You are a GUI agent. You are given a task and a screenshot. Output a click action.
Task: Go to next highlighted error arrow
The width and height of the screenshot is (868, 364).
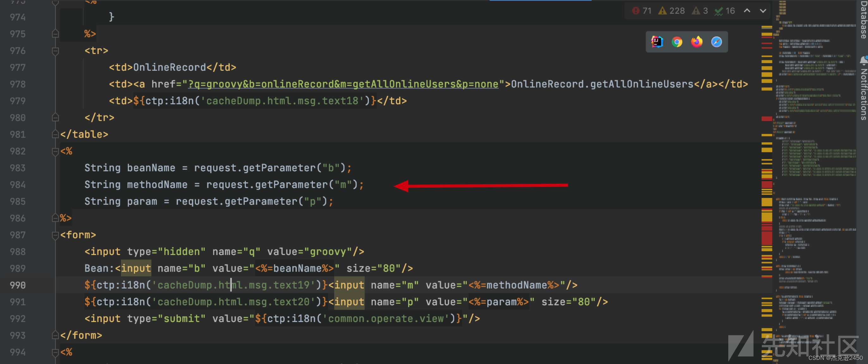(763, 11)
